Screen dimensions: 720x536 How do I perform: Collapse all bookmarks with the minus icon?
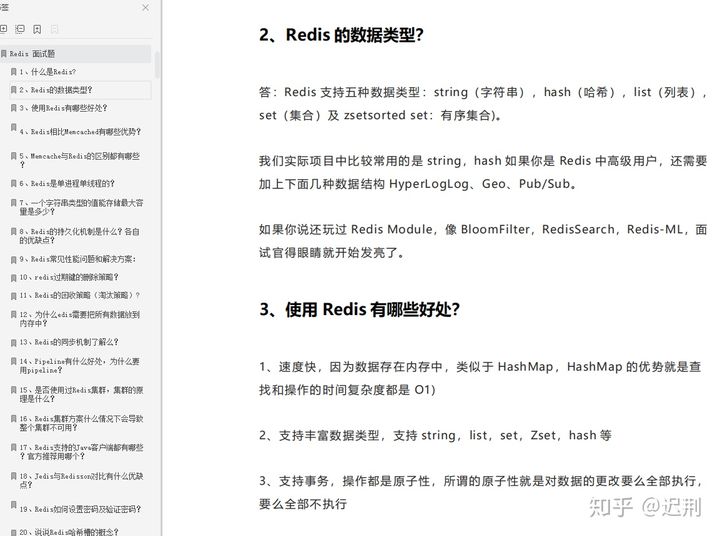tap(20, 29)
